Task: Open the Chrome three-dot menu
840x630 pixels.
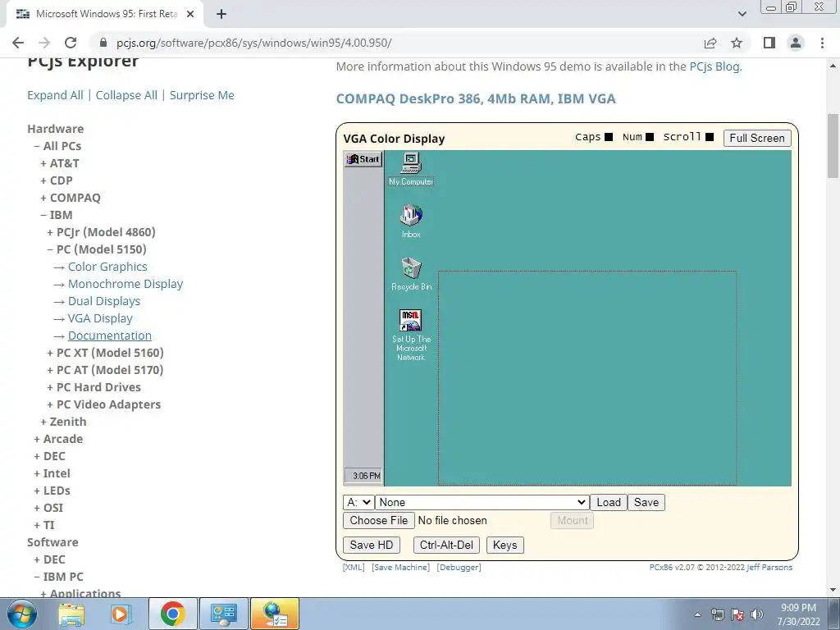Action: (x=822, y=43)
